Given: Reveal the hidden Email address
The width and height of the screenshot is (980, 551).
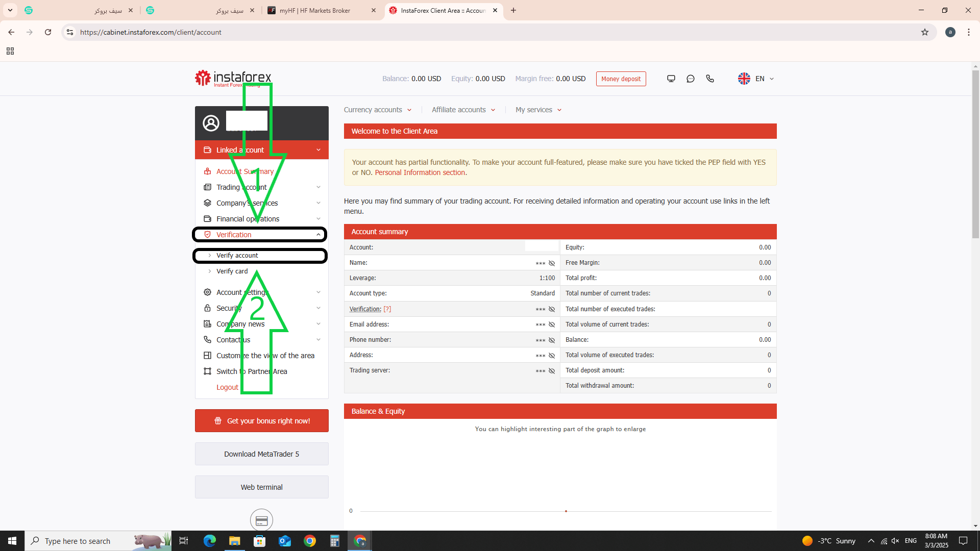Looking at the screenshot, I should pos(552,324).
